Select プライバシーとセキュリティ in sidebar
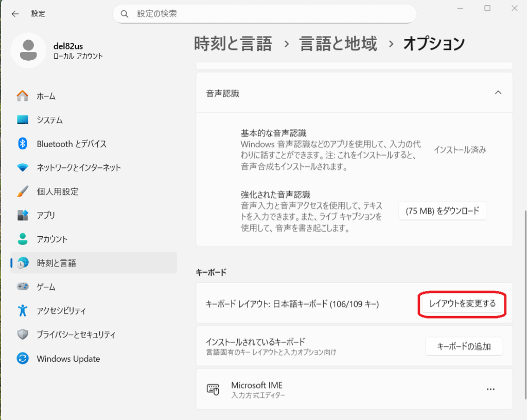This screenshot has height=420, width=527. [76, 335]
